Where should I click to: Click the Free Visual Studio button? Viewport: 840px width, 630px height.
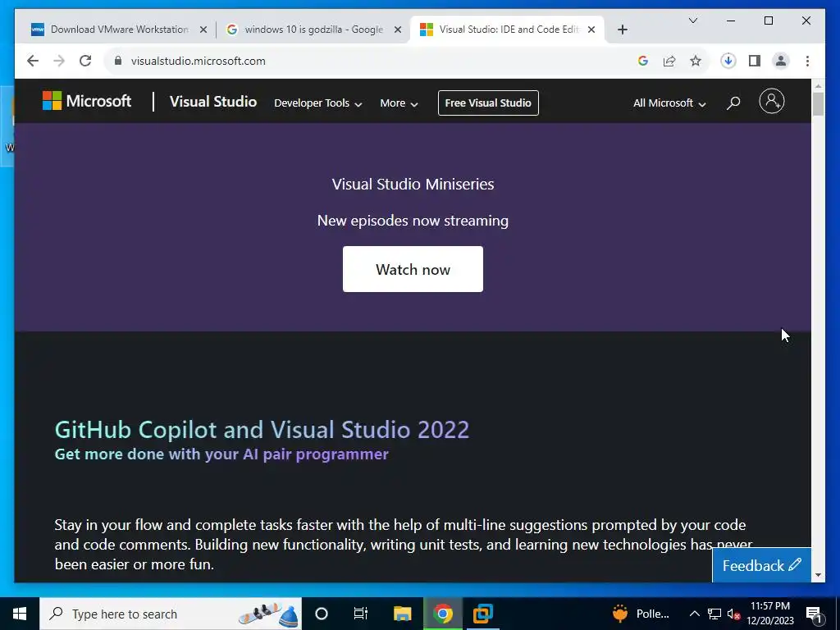(x=488, y=103)
